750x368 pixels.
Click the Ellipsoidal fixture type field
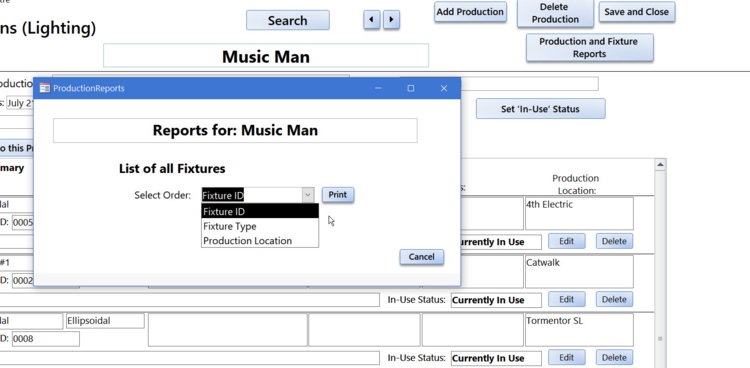point(105,321)
